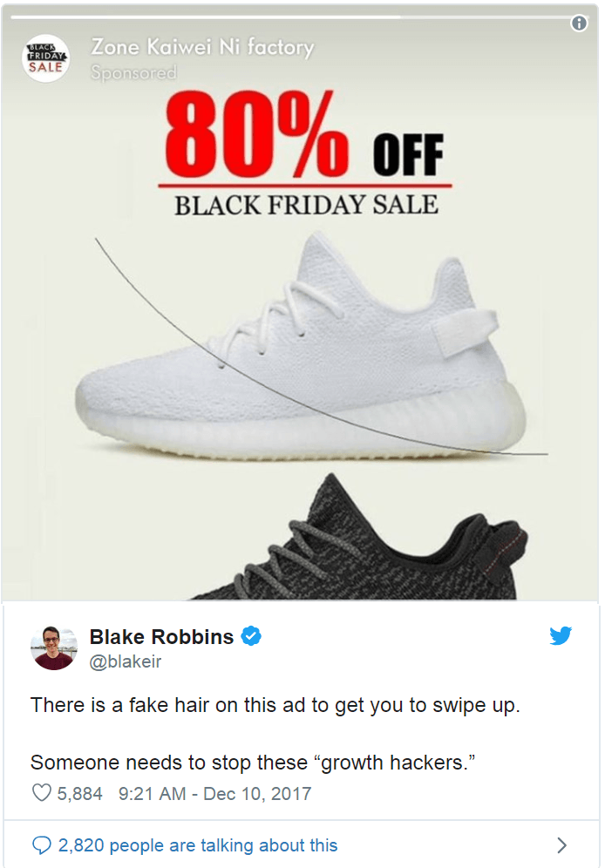Click the info icon on the ad

[x=579, y=24]
